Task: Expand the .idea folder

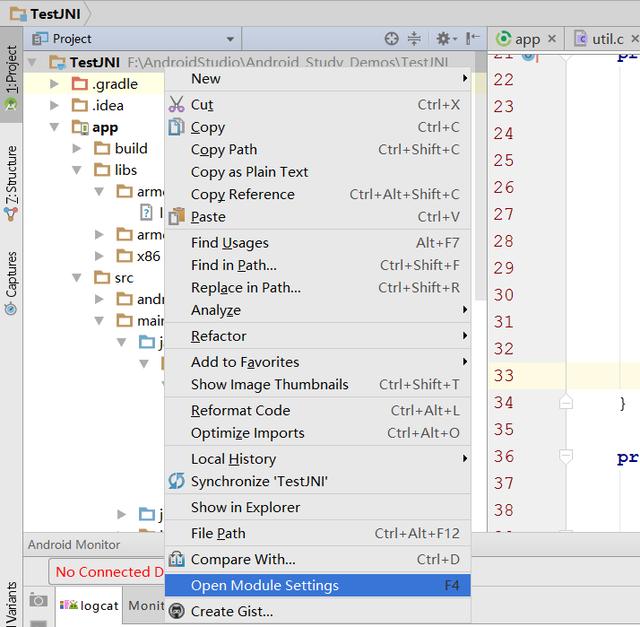Action: pyautogui.click(x=54, y=105)
